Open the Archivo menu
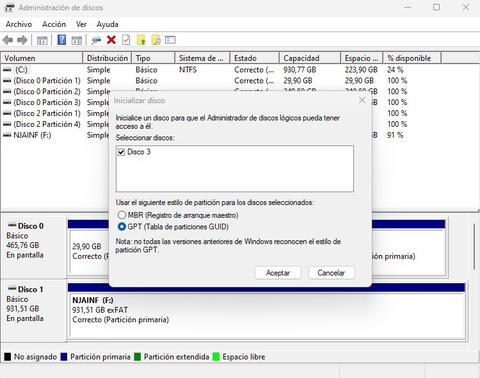 click(x=19, y=24)
